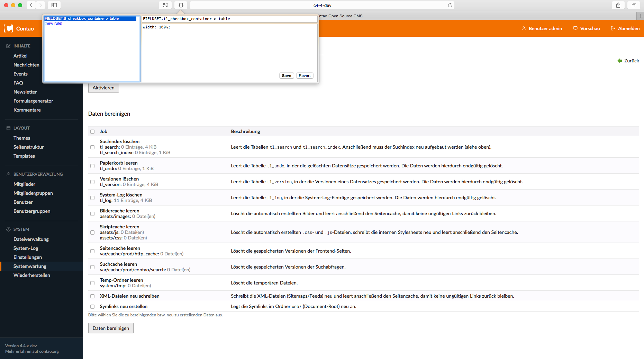The width and height of the screenshot is (644, 359).
Task: Click Abmelden in the header
Action: tap(629, 28)
